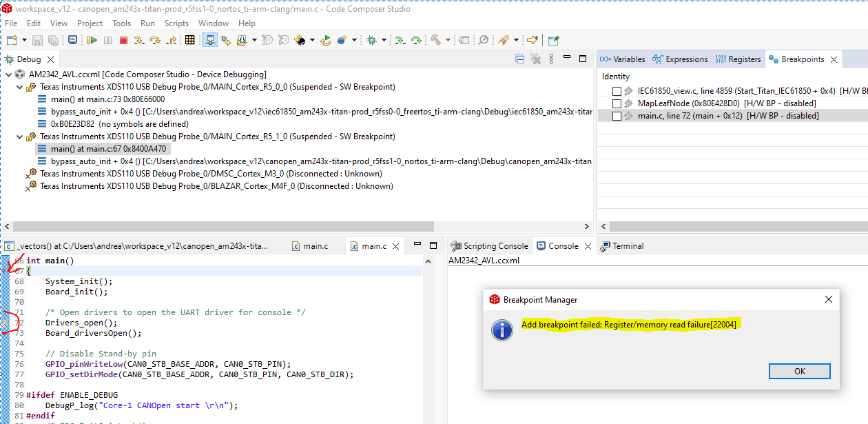868x424 pixels.
Task: Open the Scripts menu
Action: 176,23
